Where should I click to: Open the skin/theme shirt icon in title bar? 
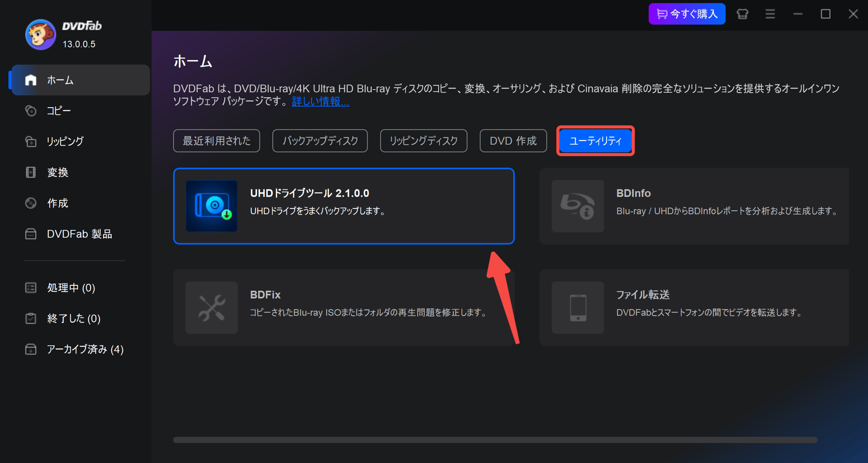point(742,14)
